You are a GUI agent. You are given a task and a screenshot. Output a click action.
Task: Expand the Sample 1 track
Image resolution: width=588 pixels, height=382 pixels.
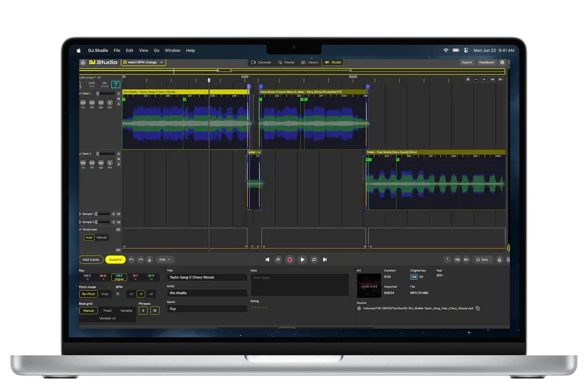(x=80, y=214)
